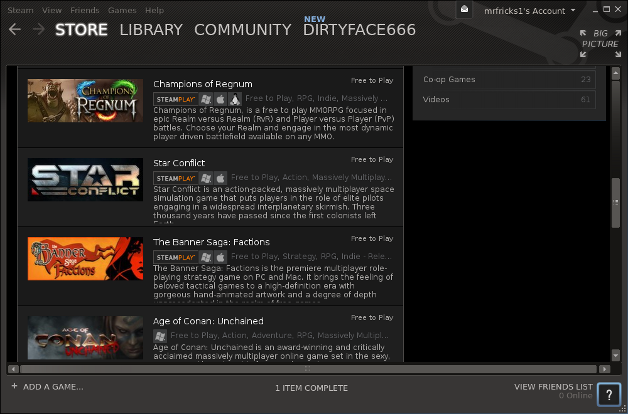Click Age of Conan Unchained thumbnail image
The image size is (628, 414).
[85, 338]
